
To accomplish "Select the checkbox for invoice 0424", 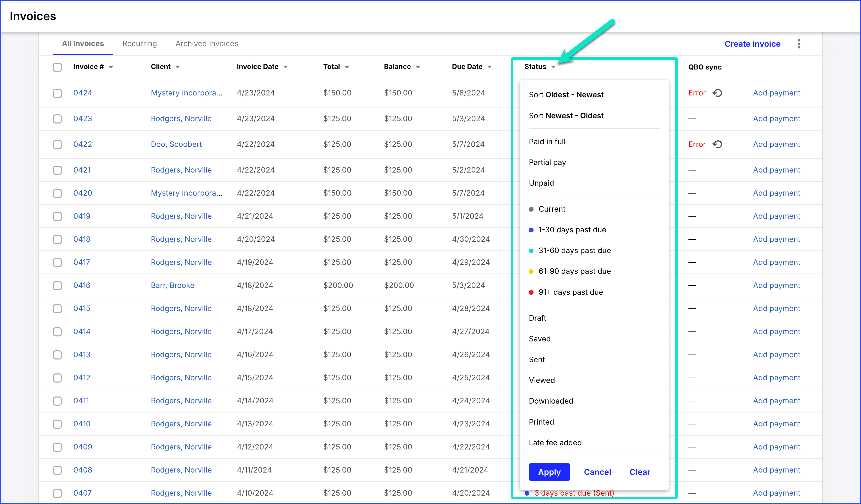I will tap(57, 93).
